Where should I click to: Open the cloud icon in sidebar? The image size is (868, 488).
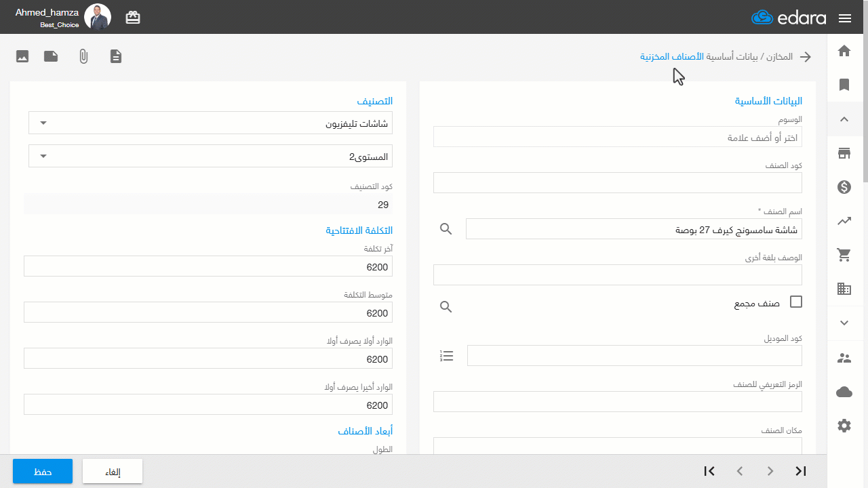(x=844, y=392)
